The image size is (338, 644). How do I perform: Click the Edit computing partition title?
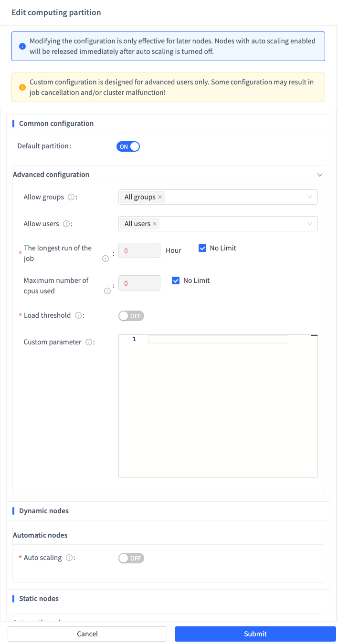coord(56,13)
